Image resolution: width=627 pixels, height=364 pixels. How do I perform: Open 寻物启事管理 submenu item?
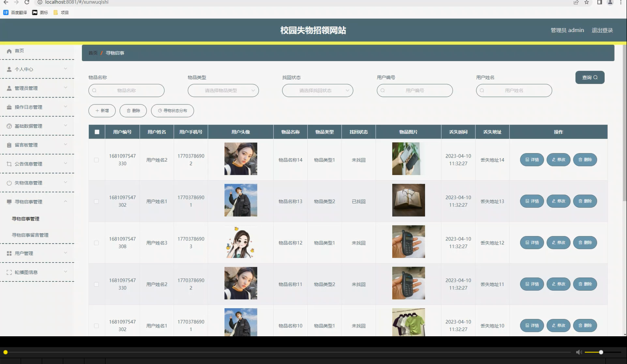[x=26, y=219]
